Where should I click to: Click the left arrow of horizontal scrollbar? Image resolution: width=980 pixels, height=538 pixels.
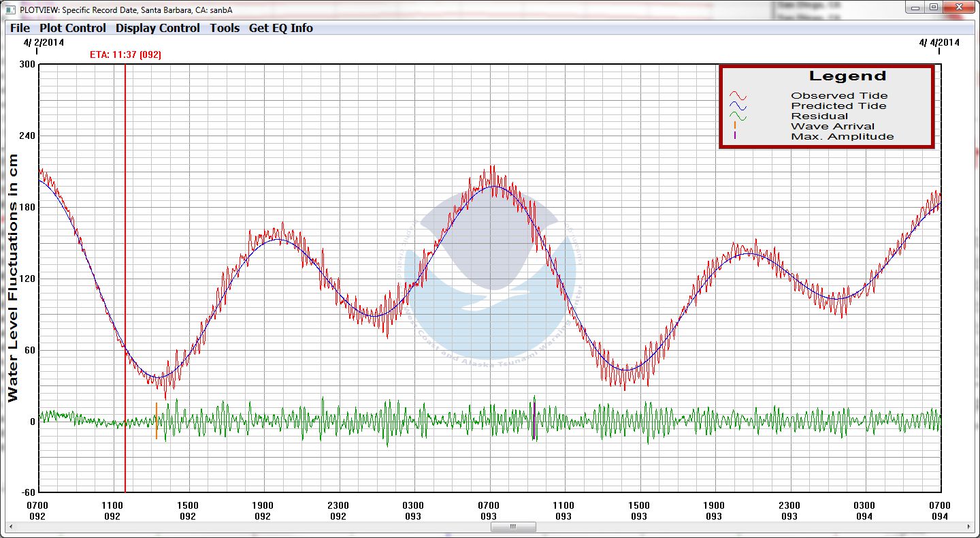coord(10,527)
